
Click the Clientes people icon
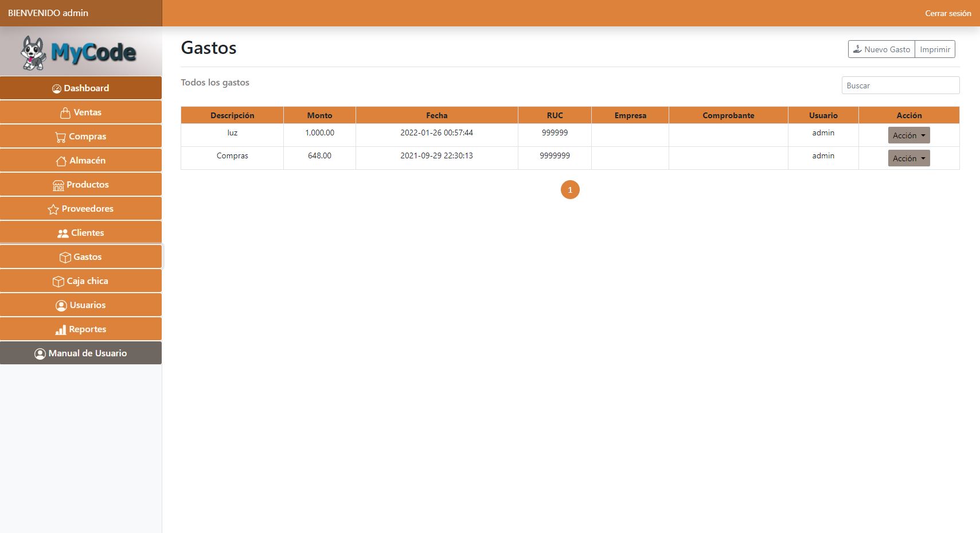pos(63,234)
